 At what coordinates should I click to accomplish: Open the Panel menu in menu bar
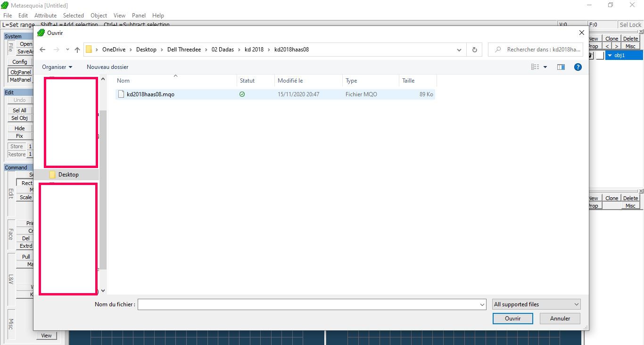(139, 16)
